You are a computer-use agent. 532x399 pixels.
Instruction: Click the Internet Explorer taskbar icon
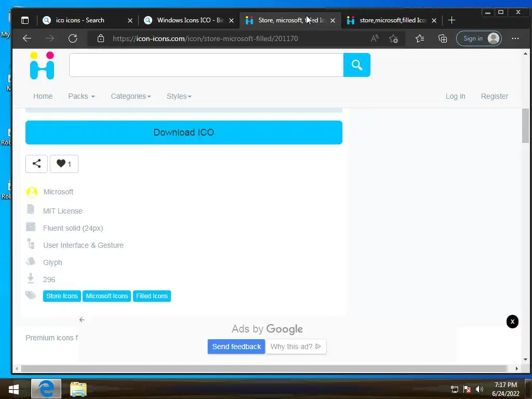46,389
